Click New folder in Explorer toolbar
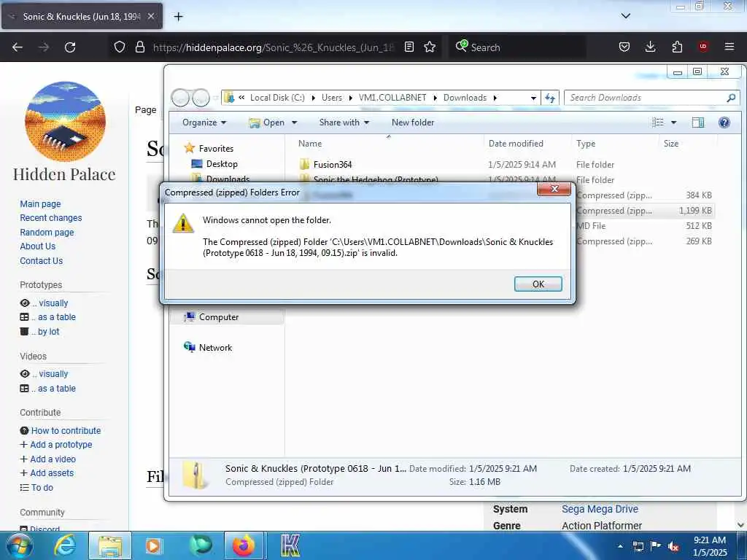 point(413,122)
